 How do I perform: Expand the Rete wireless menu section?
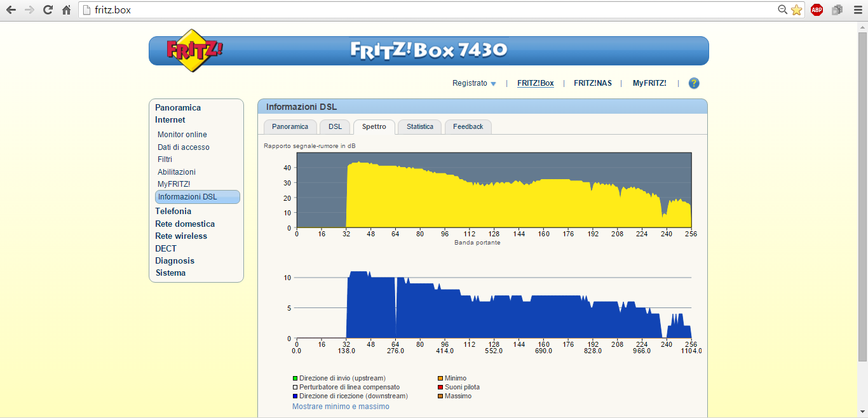coord(181,236)
